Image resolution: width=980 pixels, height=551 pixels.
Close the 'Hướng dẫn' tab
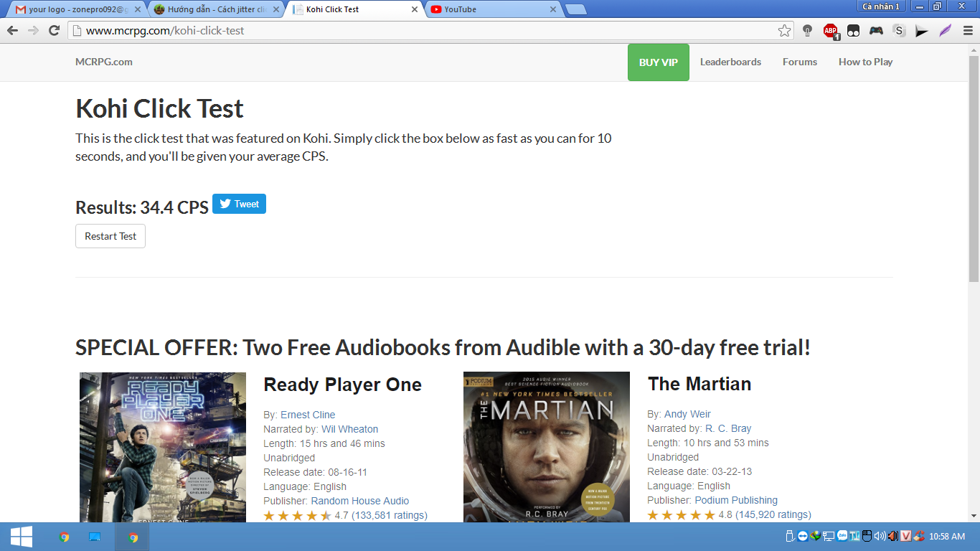point(276,9)
